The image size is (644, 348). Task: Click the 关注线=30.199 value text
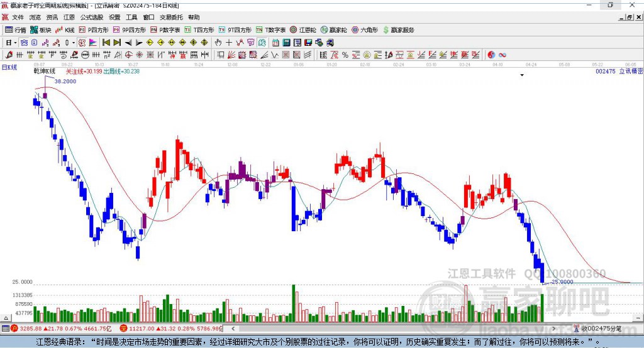click(x=84, y=72)
